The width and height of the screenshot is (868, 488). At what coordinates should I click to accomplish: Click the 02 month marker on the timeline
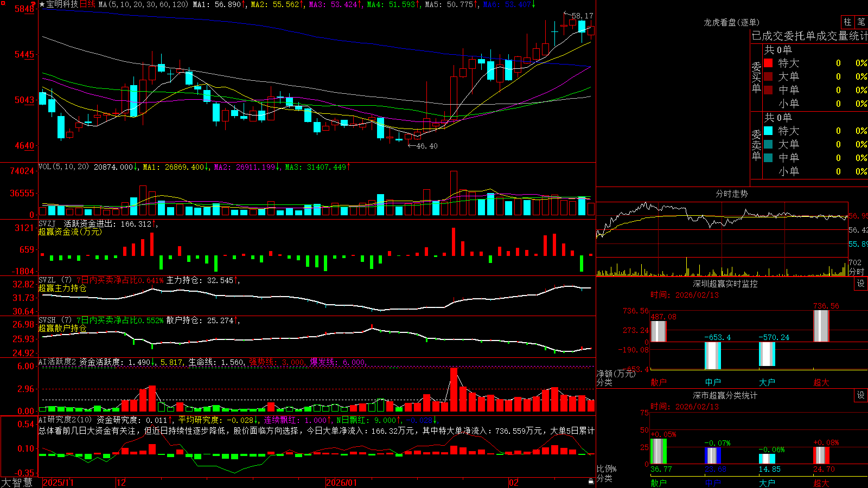coord(514,483)
